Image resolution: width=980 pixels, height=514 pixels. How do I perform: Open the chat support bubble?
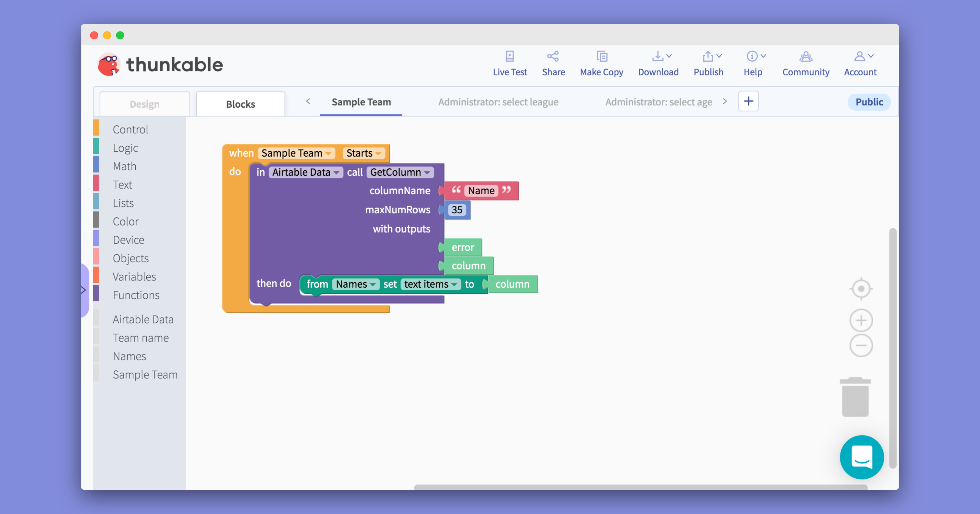coord(862,457)
